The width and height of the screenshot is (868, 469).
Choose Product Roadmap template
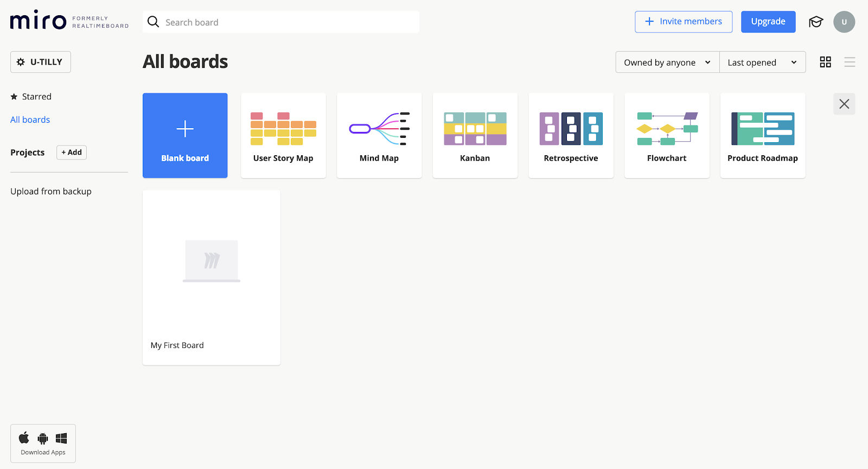click(x=763, y=135)
